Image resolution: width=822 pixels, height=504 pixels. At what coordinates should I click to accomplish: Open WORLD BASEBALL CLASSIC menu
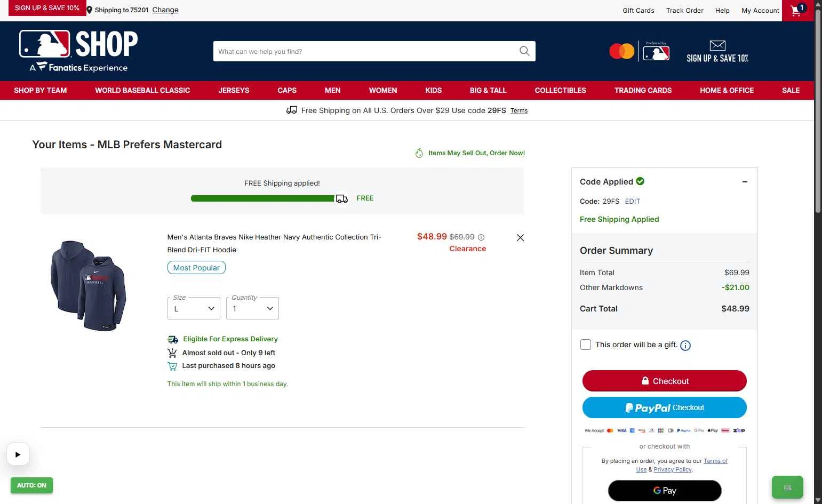pos(142,91)
